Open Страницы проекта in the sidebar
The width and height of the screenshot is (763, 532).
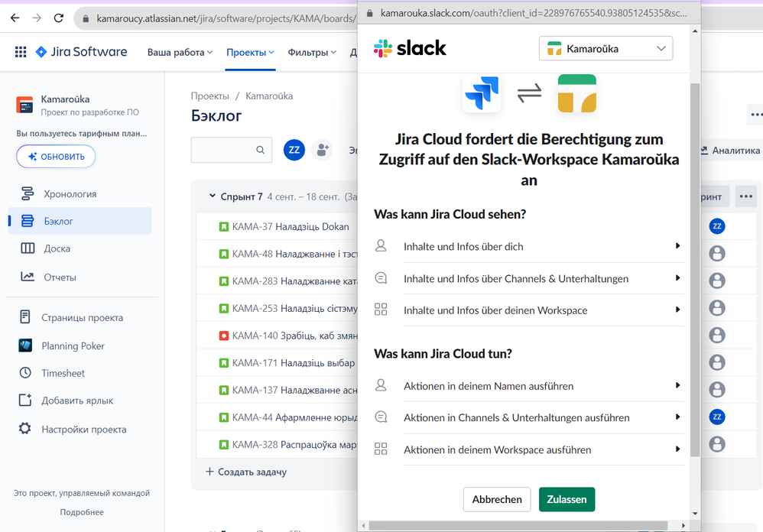point(80,317)
